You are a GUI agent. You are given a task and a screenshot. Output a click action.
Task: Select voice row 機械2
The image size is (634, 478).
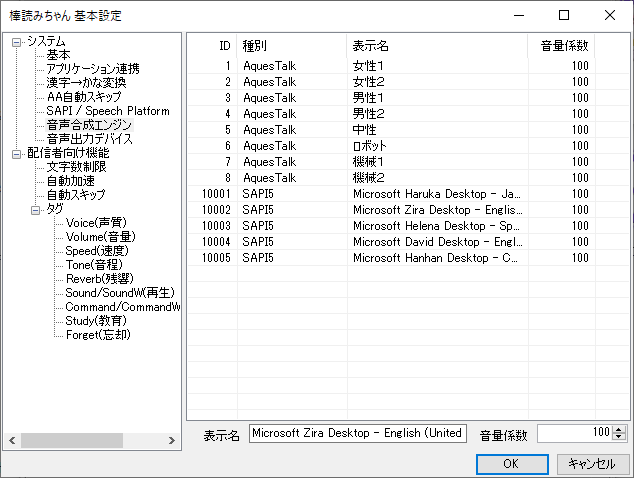coord(408,178)
